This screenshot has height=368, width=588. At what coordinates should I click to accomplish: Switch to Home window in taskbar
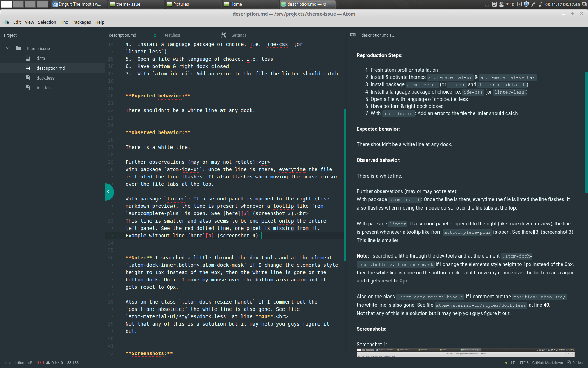pos(250,4)
